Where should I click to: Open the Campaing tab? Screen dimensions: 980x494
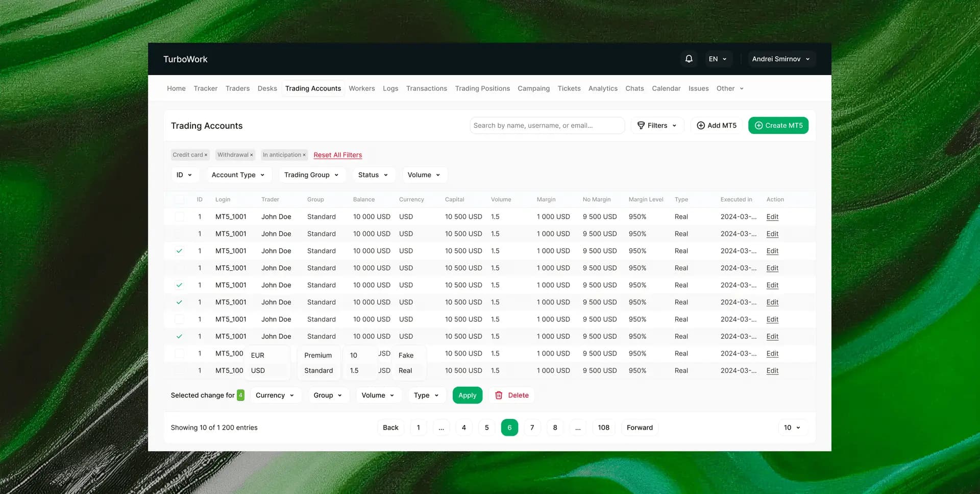click(534, 88)
